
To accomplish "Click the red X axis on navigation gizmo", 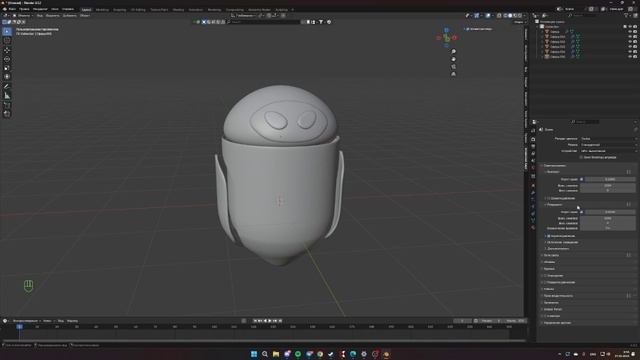I will tap(454, 38).
